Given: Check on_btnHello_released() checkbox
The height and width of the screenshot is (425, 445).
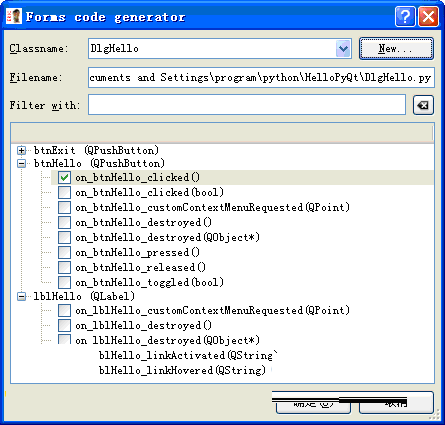Looking at the screenshot, I should click(x=64, y=267).
